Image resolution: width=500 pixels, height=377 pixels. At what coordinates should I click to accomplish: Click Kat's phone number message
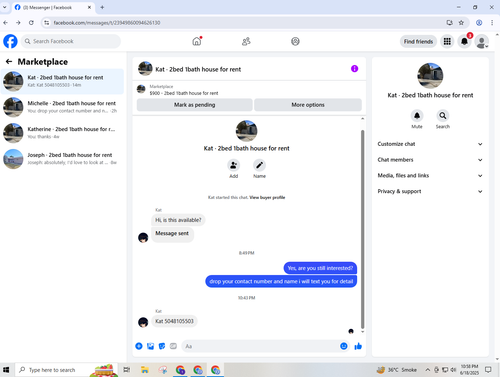pyautogui.click(x=174, y=321)
